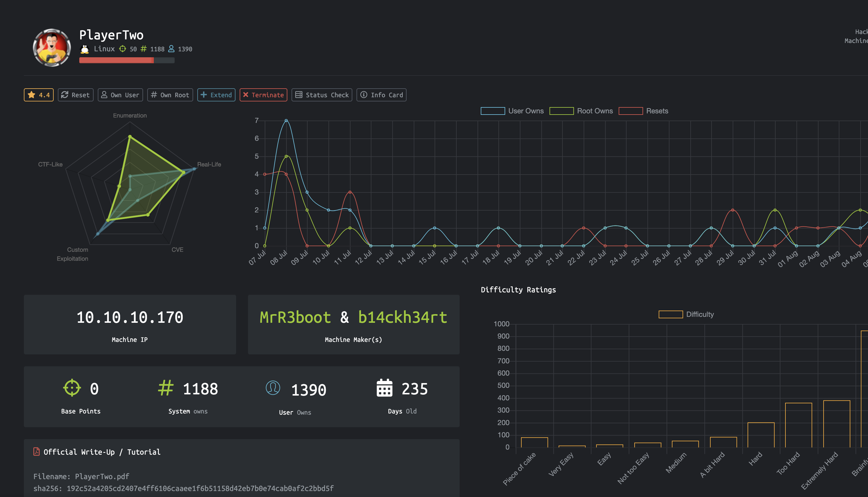The width and height of the screenshot is (868, 497).
Task: Click the large crosshair Base Points icon
Action: [x=72, y=388]
